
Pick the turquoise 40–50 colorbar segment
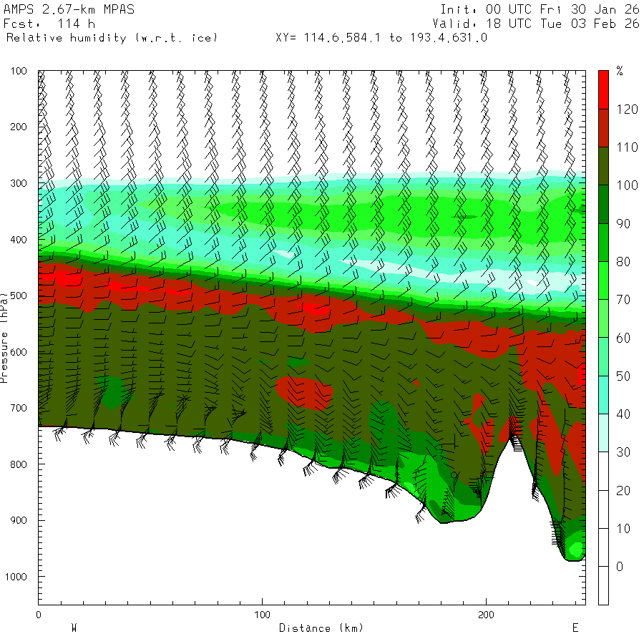point(603,395)
